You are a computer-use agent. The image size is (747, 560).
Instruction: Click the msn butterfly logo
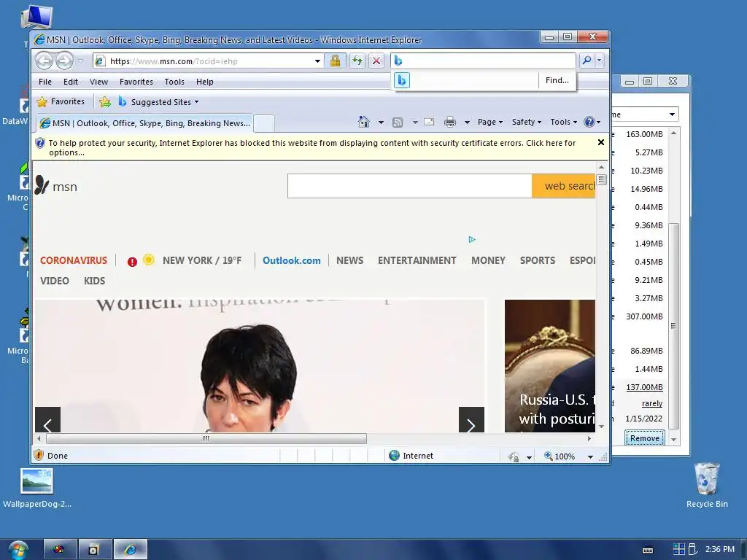42,184
